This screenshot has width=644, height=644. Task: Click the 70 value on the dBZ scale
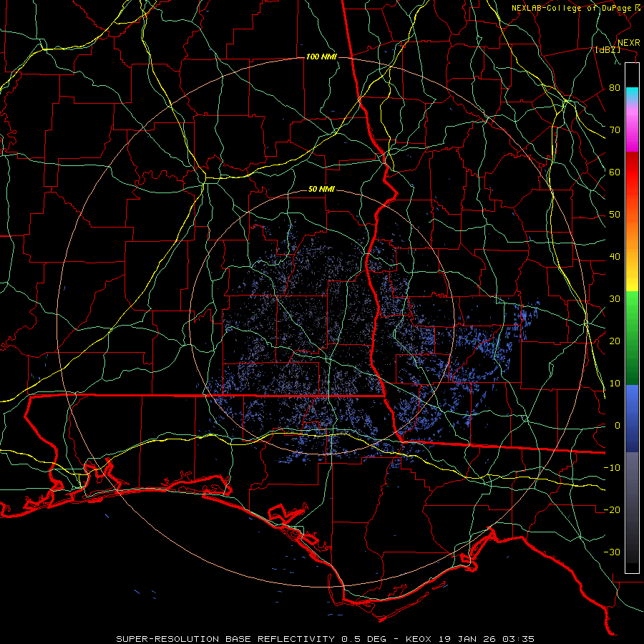(615, 130)
